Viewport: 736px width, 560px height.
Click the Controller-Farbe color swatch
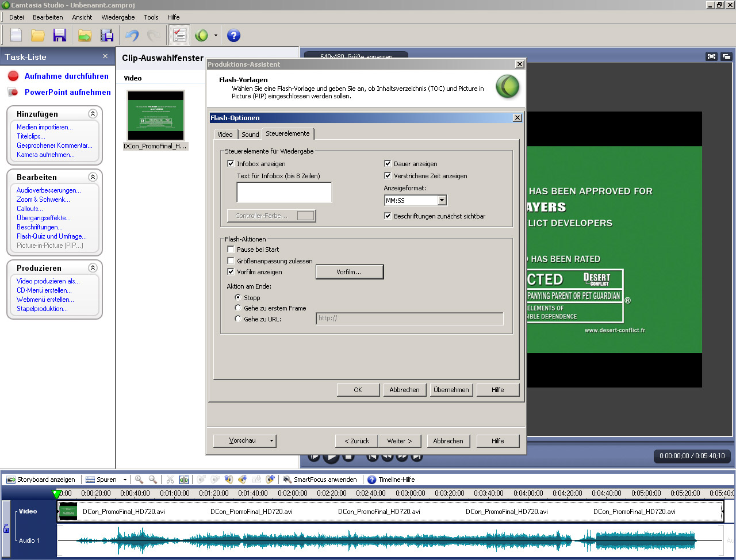tap(306, 216)
